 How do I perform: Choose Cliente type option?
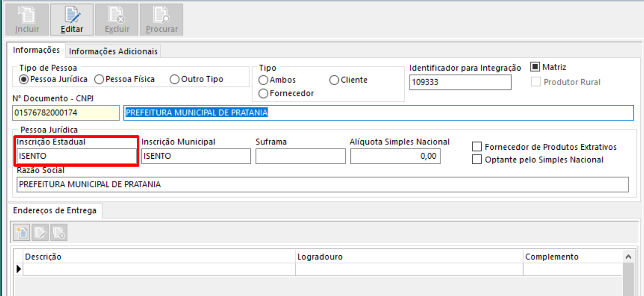pos(348,80)
